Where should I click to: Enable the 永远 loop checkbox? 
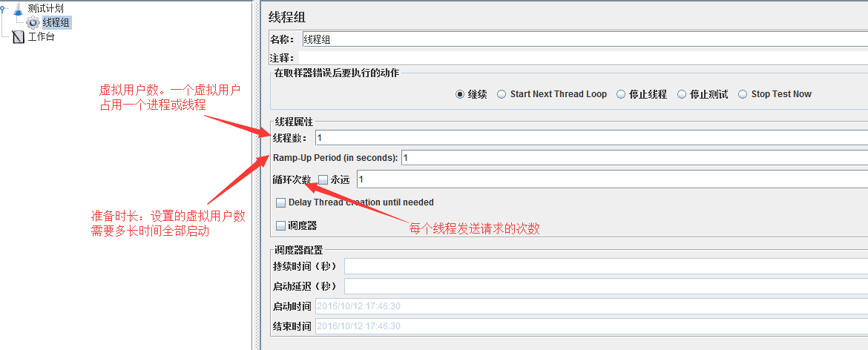[x=323, y=179]
